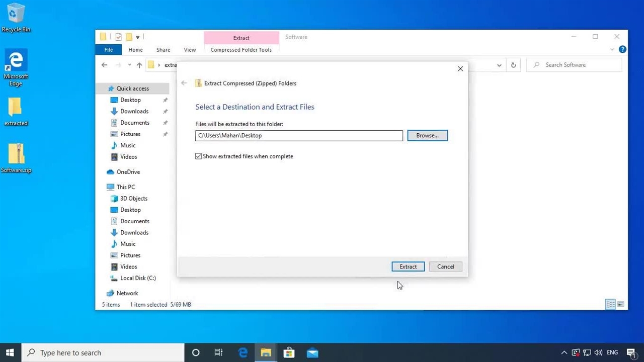This screenshot has height=362, width=644.
Task: Cancel the extraction dialog
Action: 445,266
